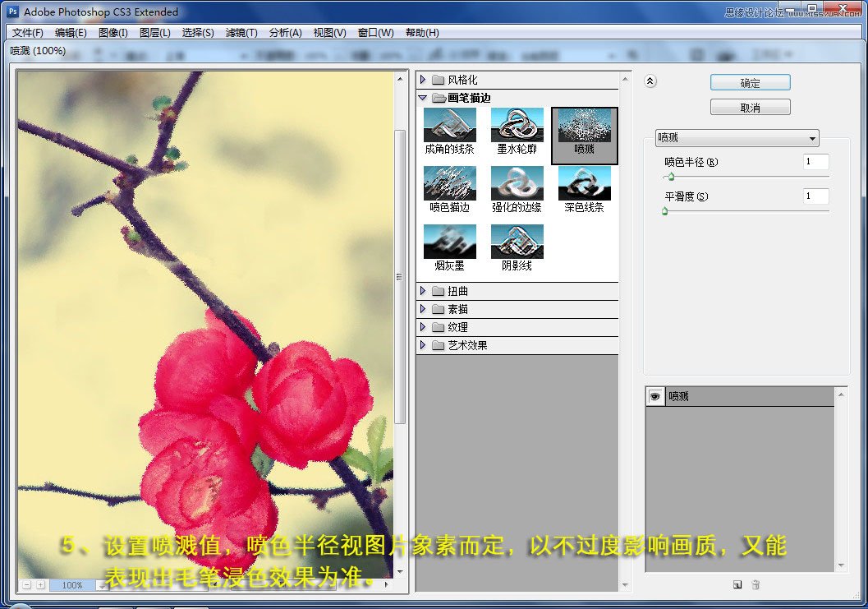Click the zoom in plus button
This screenshot has height=609, width=868.
click(40, 584)
